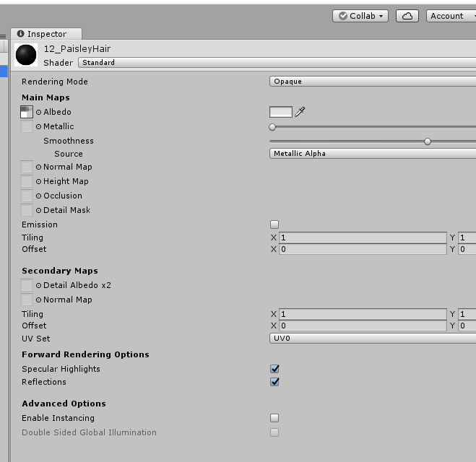476x462 pixels.
Task: Click the Albedo texture thumbnail slot
Action: 27,112
